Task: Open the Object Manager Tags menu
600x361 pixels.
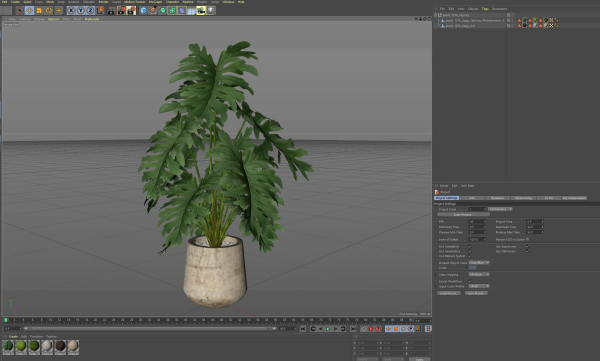Action: coord(485,9)
